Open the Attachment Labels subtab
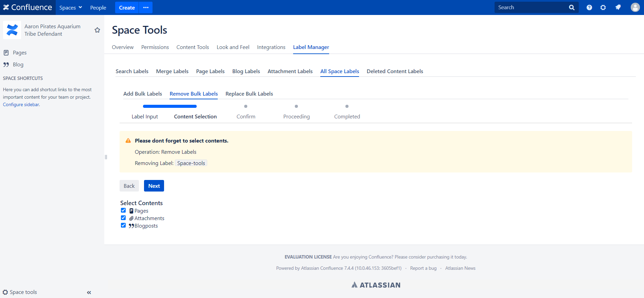Viewport: 644px width, 298px height. (x=290, y=71)
